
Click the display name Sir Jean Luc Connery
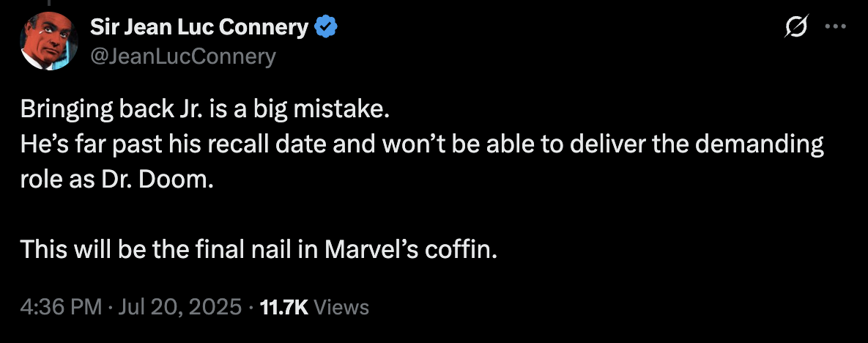[x=199, y=28]
